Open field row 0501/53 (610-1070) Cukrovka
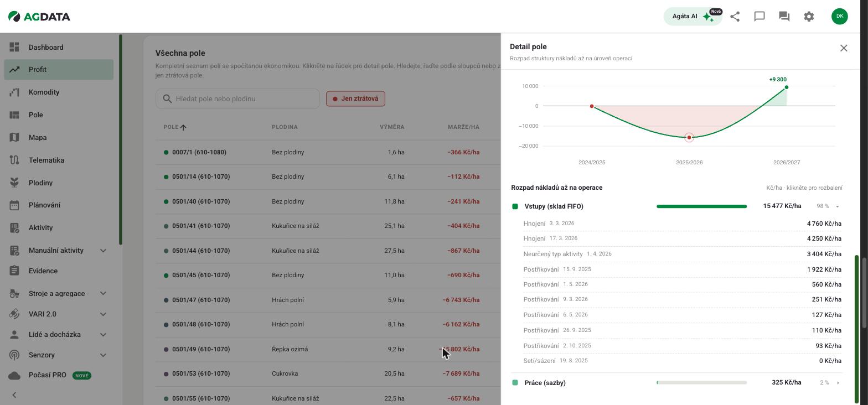 (x=328, y=373)
